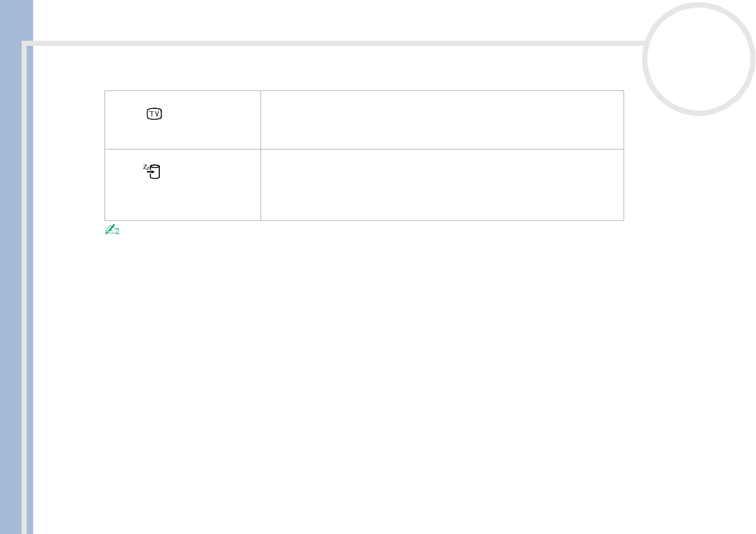Viewport: 756px width, 534px height.
Task: Click the TV output icon
Action: coord(154,114)
